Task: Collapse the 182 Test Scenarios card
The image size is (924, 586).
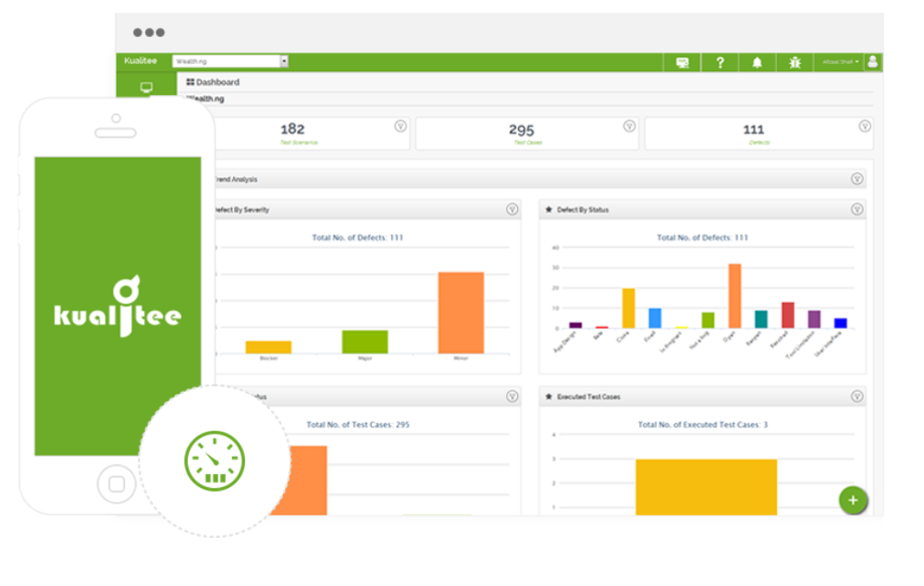Action: pyautogui.click(x=400, y=126)
